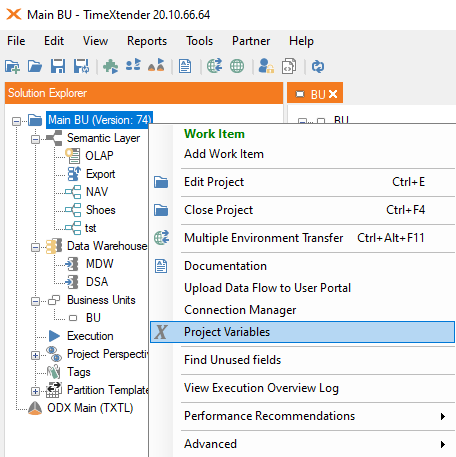Click the two users with arrow toolbar icon
The height and width of the screenshot is (457, 456).
[133, 65]
